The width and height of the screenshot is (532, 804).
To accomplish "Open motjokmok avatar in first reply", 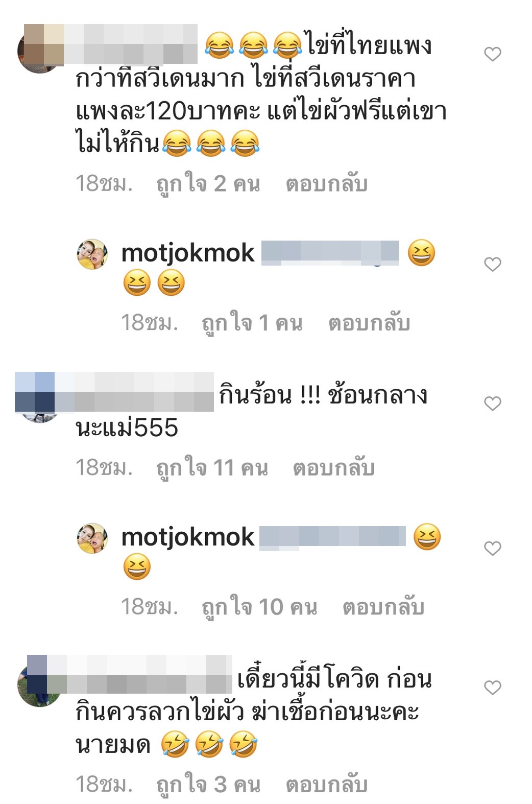I will pos(92,254).
